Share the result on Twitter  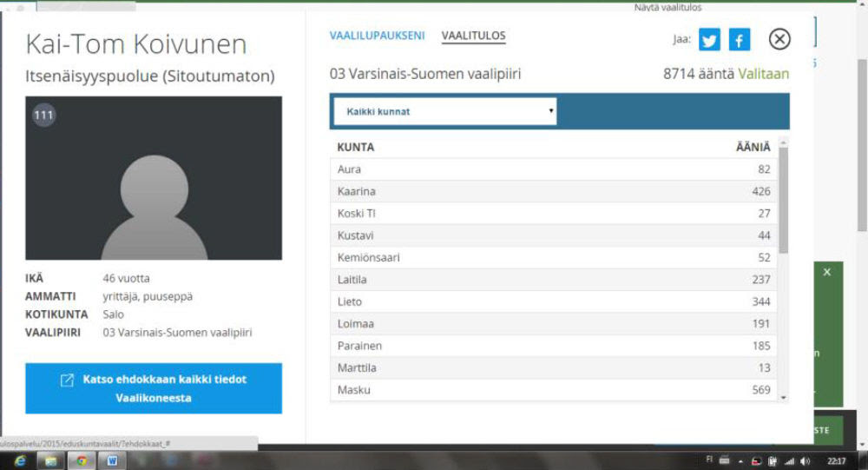click(x=709, y=39)
